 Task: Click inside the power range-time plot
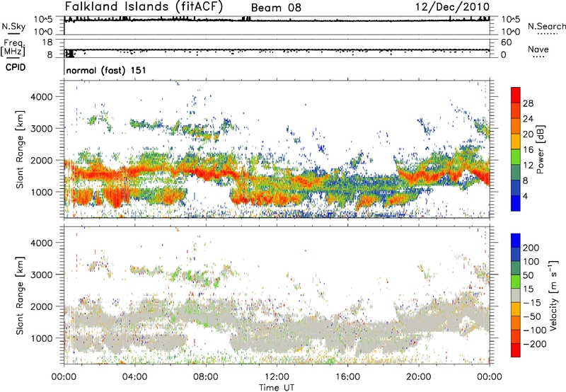click(277, 149)
